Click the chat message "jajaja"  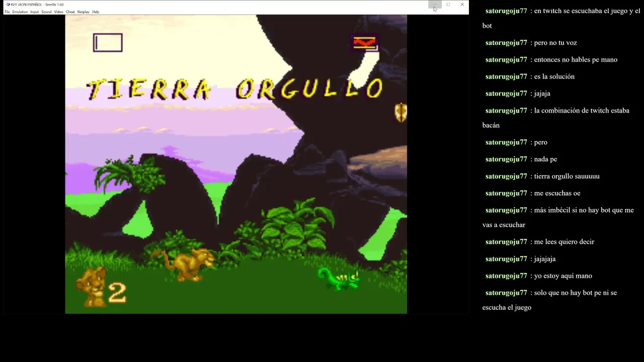click(542, 94)
